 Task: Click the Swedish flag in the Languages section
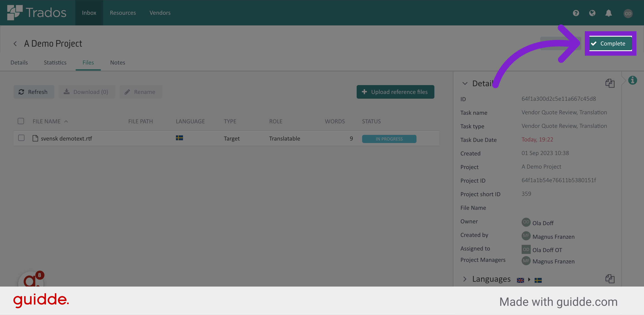pos(538,280)
